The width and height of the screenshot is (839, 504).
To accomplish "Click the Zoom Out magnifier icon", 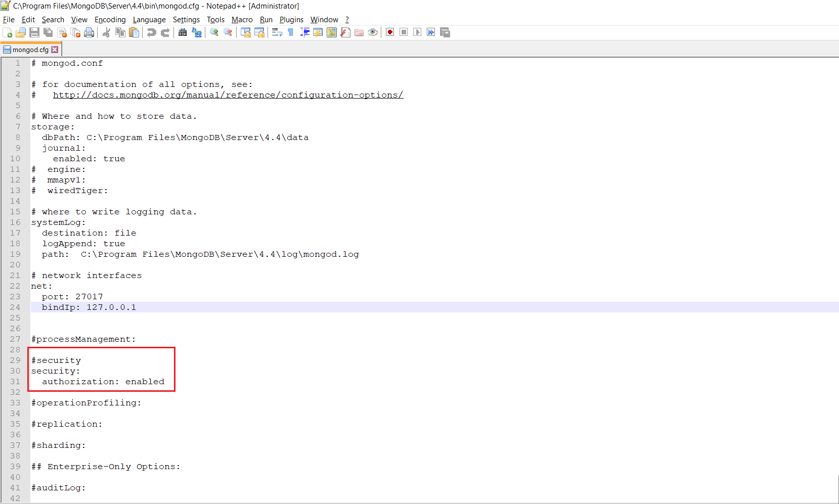I will (x=228, y=32).
